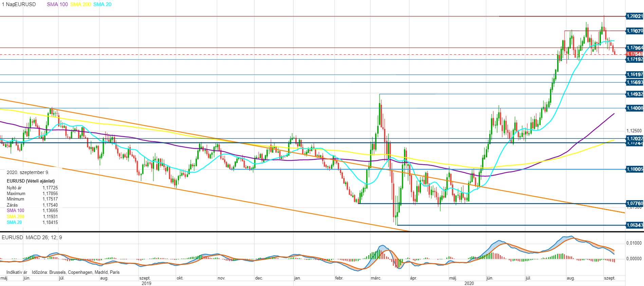Click the febr. month on time axis
644x286 pixels.
coord(339,278)
